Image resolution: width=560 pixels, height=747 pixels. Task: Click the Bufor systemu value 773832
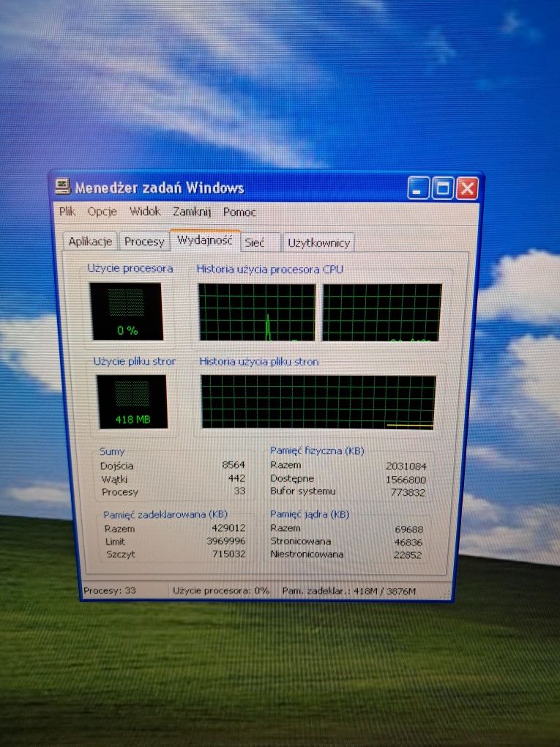coord(408,493)
